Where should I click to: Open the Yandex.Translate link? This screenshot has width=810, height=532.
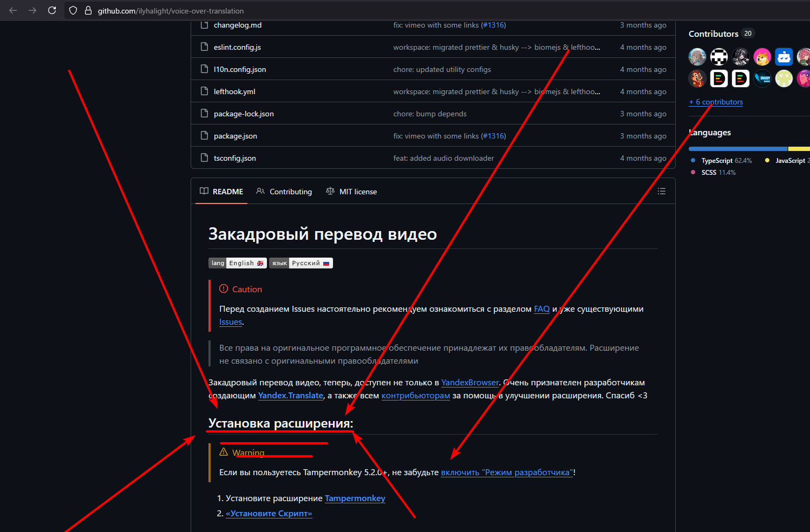coord(291,396)
